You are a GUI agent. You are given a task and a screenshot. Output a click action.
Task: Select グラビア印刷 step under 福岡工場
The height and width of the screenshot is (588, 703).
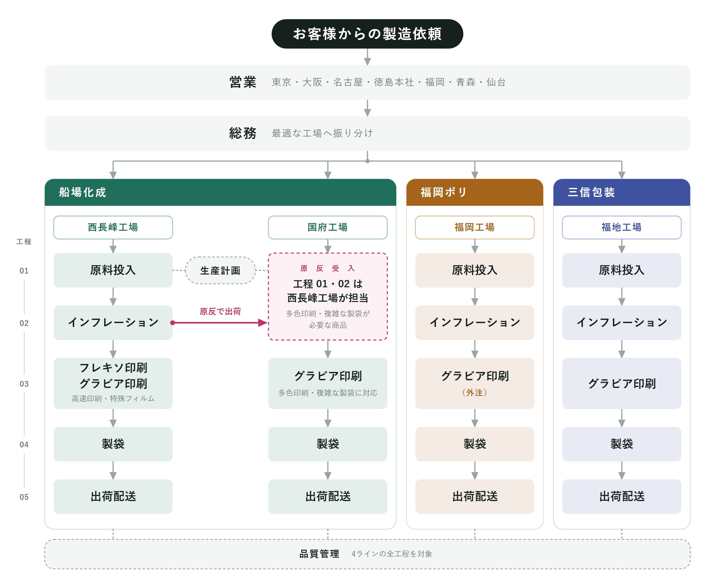[x=475, y=383]
